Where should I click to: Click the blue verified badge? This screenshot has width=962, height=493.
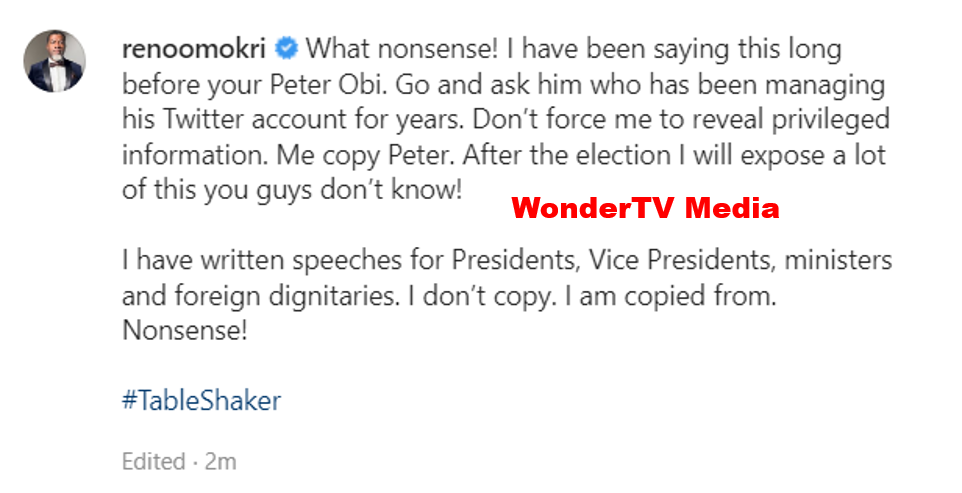click(x=287, y=48)
